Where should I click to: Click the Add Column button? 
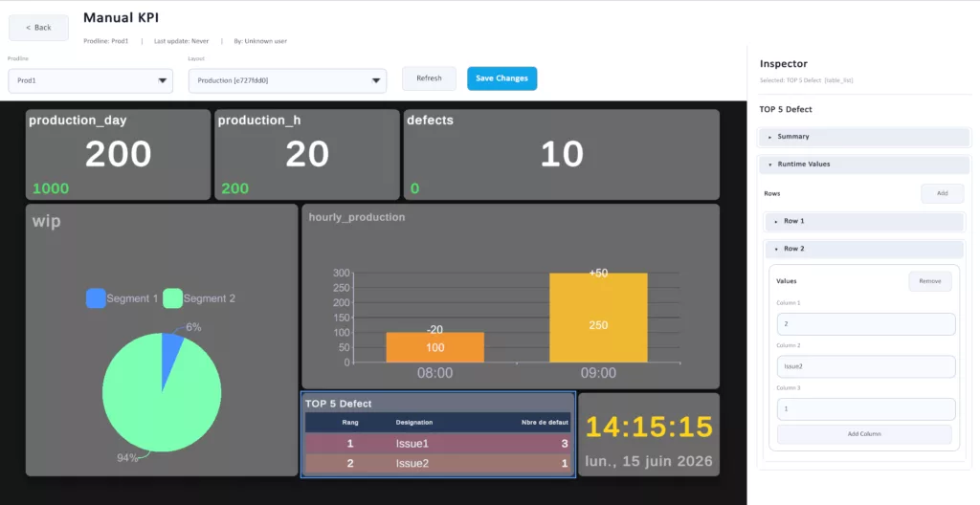point(864,434)
